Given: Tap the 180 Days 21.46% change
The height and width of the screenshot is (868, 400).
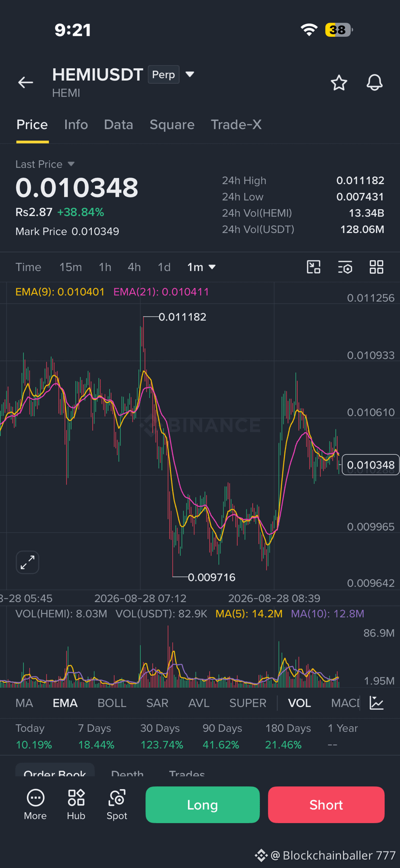Looking at the screenshot, I should (x=288, y=737).
